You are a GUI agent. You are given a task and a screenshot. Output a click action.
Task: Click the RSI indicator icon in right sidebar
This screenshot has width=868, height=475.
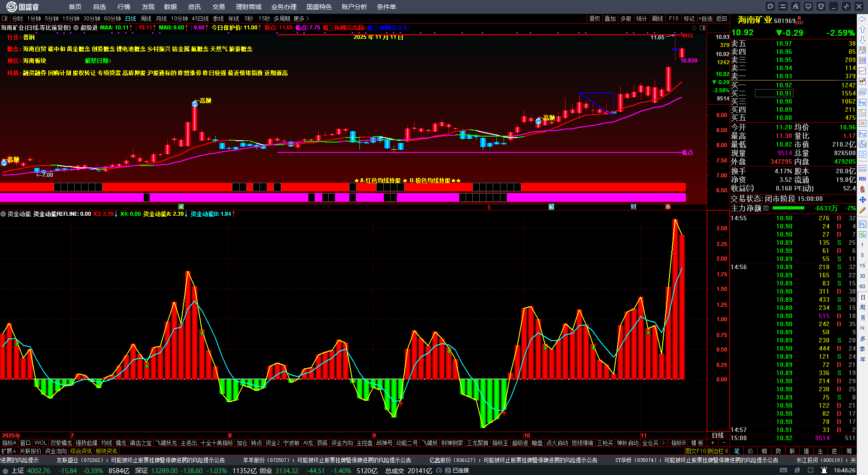pos(863,179)
